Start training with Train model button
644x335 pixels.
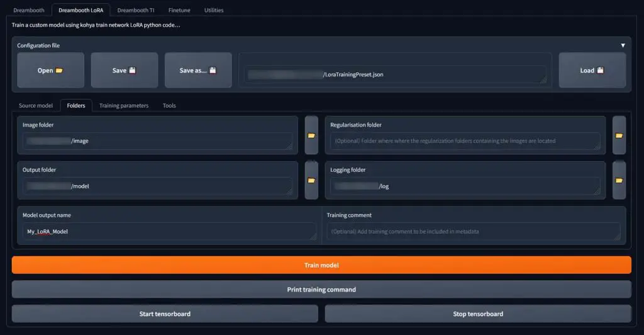click(x=321, y=265)
